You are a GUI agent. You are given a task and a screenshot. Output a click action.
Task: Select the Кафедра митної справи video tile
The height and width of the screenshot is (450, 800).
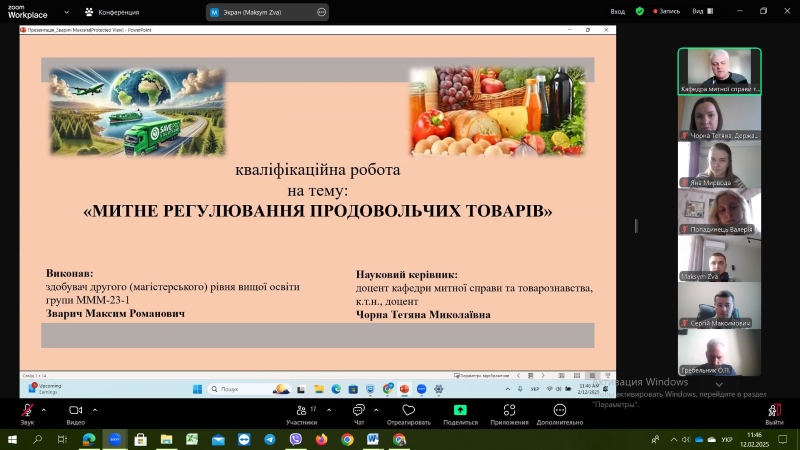(719, 71)
